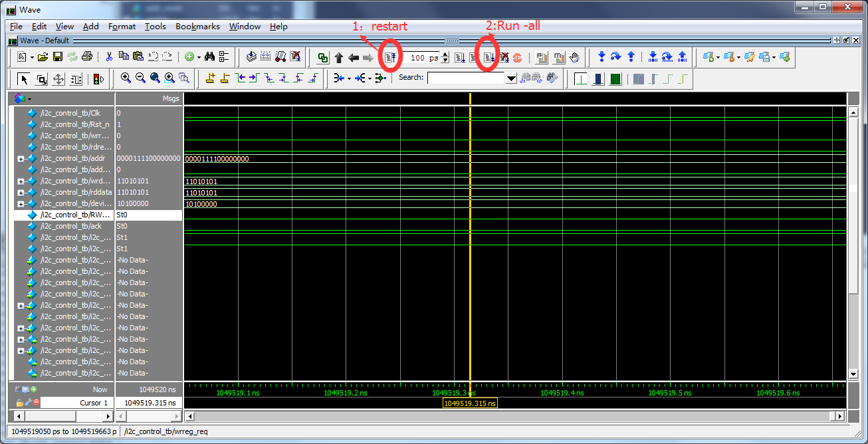Click the hand pause icon
The image size is (868, 444).
tap(574, 58)
